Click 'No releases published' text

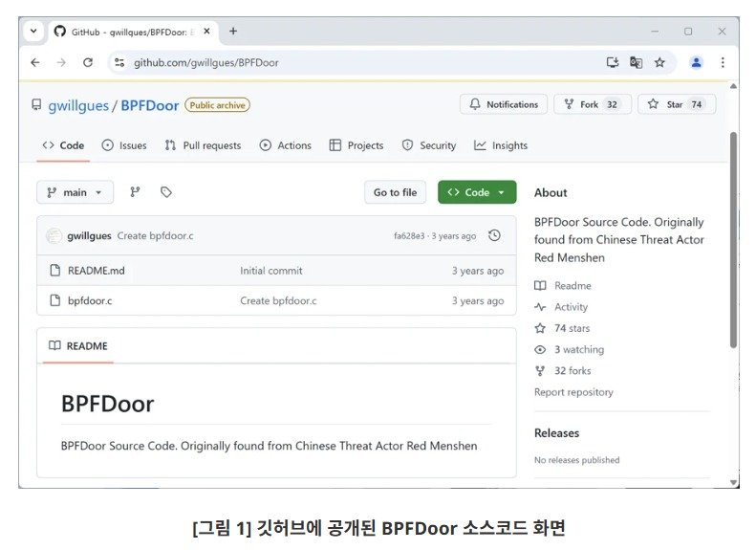point(576,460)
